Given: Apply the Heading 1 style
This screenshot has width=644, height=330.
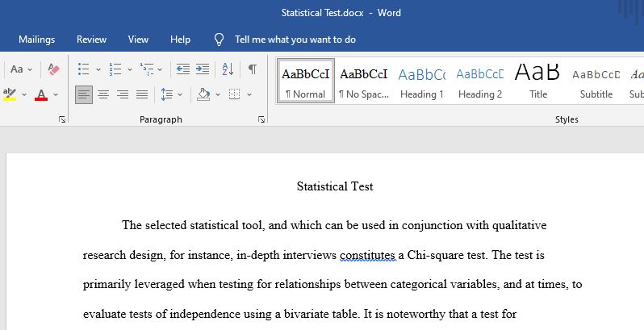Looking at the screenshot, I should point(422,82).
